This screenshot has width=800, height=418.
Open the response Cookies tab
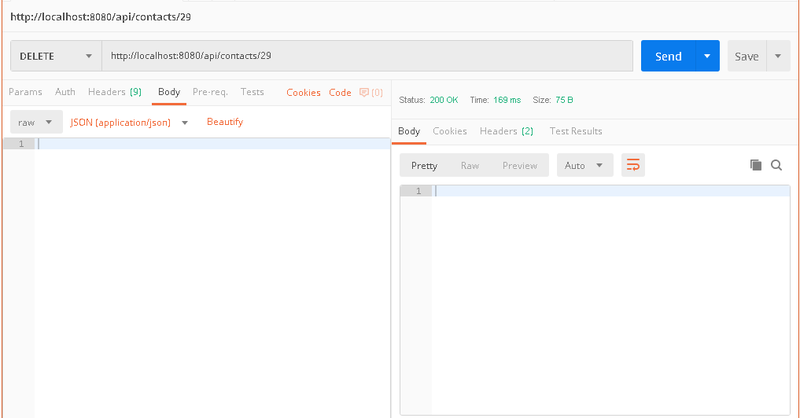449,131
